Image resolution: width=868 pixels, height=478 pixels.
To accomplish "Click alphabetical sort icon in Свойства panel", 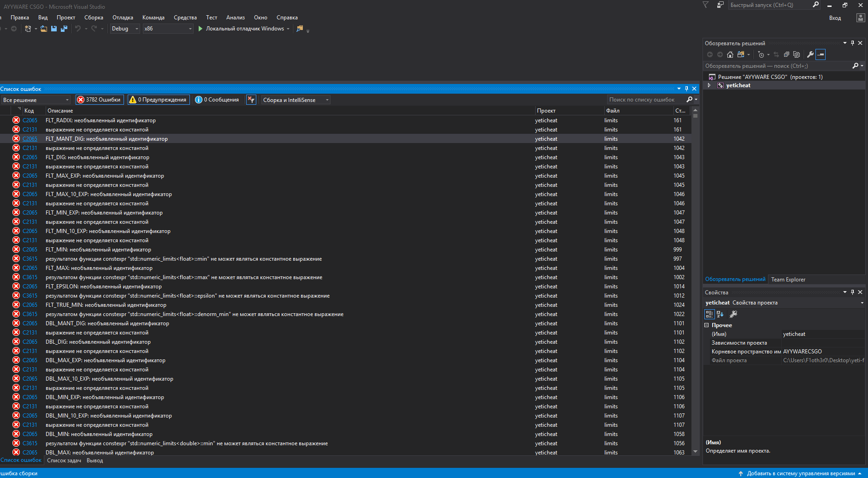I will [720, 314].
